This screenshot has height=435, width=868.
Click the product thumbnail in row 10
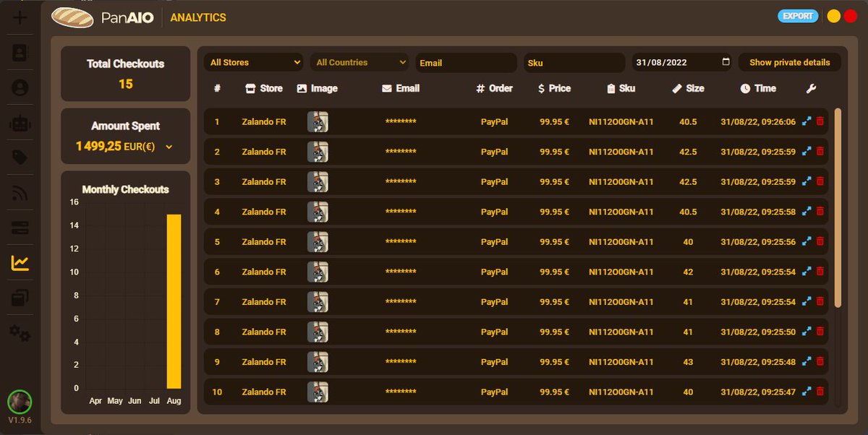(318, 392)
